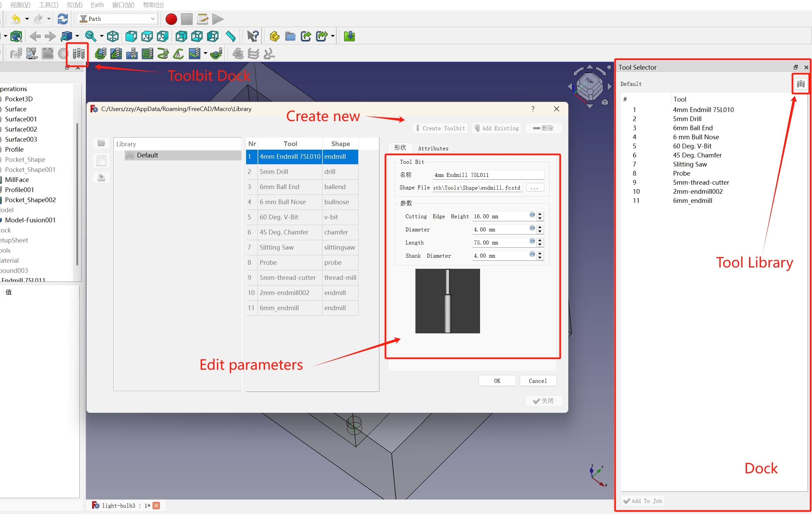Expand the linked object navigation dropdown arrow
This screenshot has height=514, width=812.
click(x=77, y=36)
